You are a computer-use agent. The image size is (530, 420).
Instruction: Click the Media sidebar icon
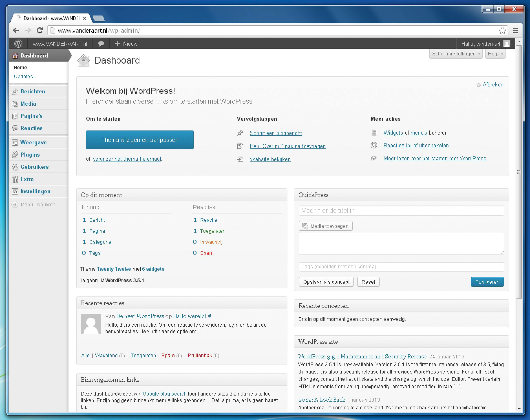coord(15,104)
